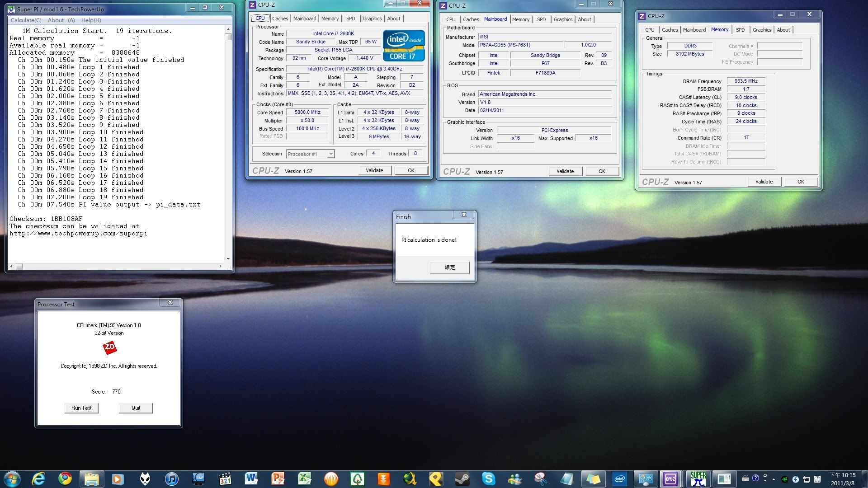Image resolution: width=868 pixels, height=488 pixels.
Task: Launch PowerPoint from the taskbar
Action: click(278, 479)
